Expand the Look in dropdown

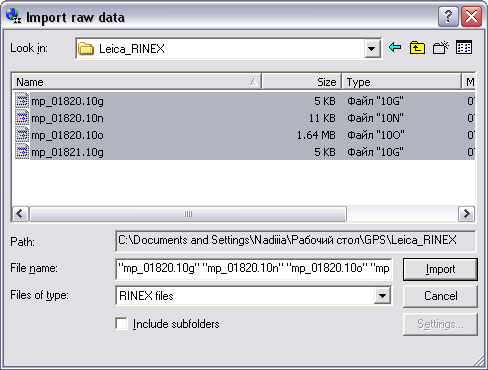(372, 49)
